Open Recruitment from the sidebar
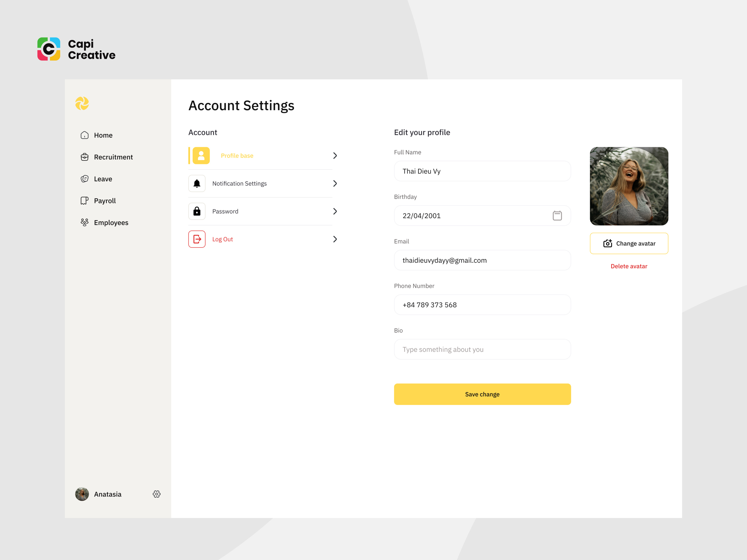 [113, 157]
